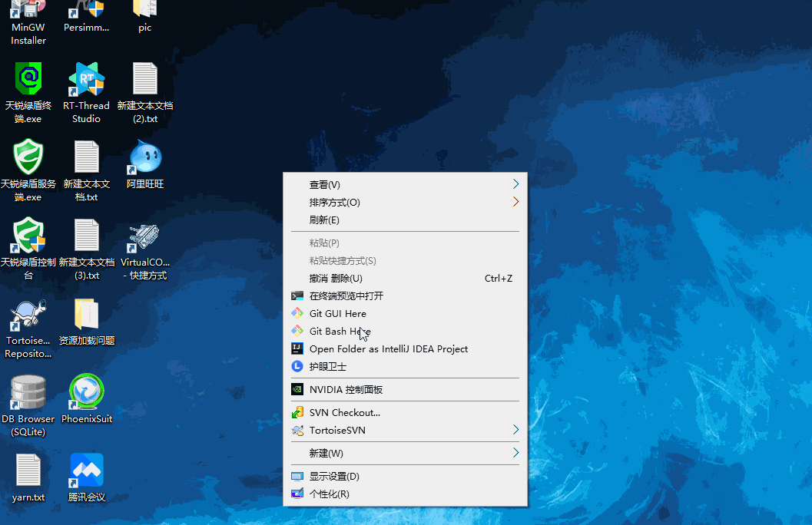Image resolution: width=812 pixels, height=525 pixels.
Task: Select the yarn.txt file icon
Action: 28,478
